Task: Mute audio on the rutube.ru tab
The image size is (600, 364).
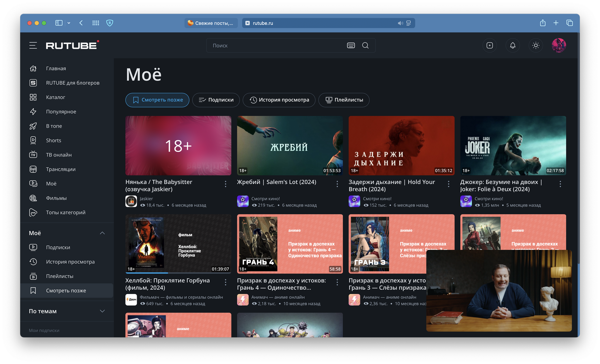Action: pyautogui.click(x=400, y=23)
